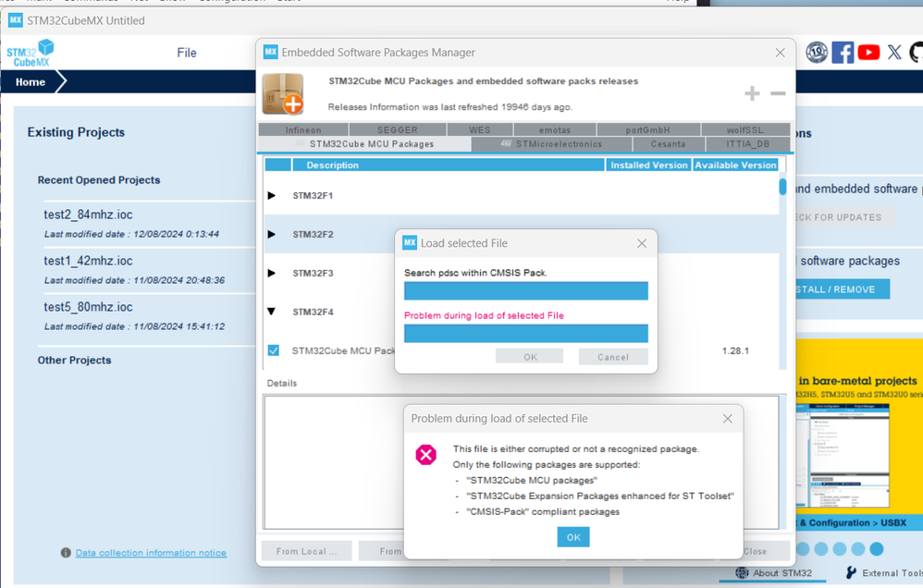Open the X (Twitter) icon link
Screen dimensions: 923x588
(x=894, y=53)
